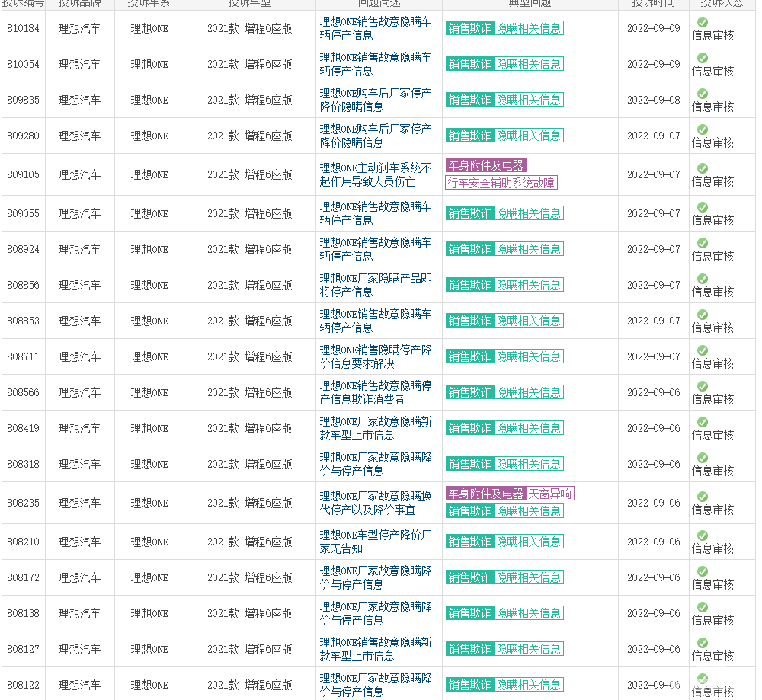Select the green check icon in row 809055
This screenshot has width=762, height=700.
coord(703,207)
